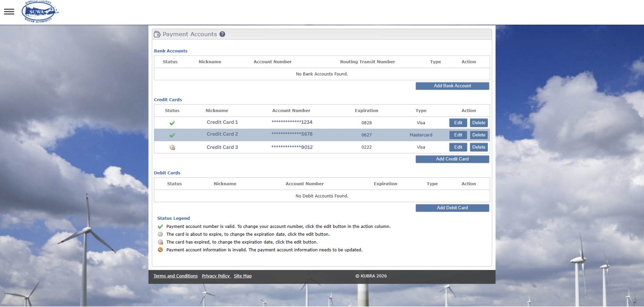Viewport: 644px width, 307px height.
Task: Click Add Credit Card
Action: click(452, 159)
